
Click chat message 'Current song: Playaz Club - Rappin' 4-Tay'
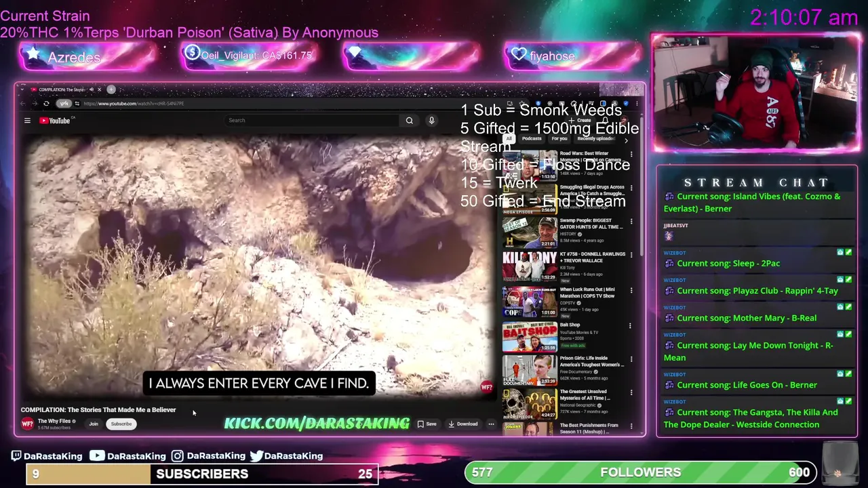click(757, 291)
